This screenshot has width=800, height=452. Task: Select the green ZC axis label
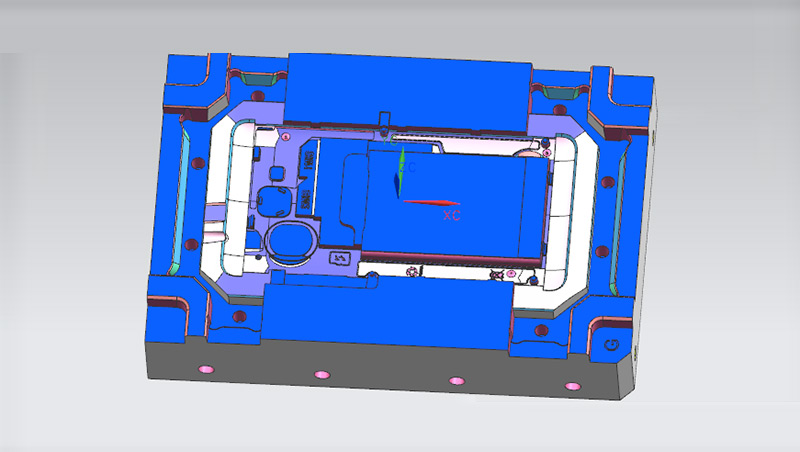[x=407, y=168]
